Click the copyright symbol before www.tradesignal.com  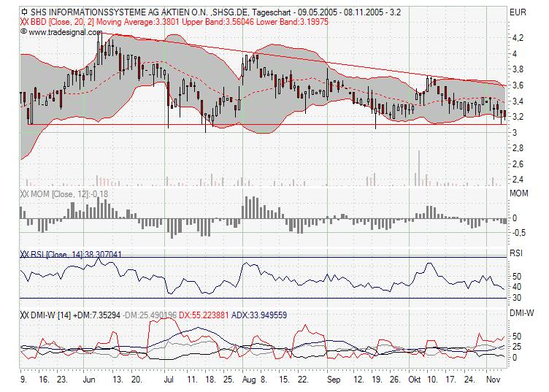[24, 32]
